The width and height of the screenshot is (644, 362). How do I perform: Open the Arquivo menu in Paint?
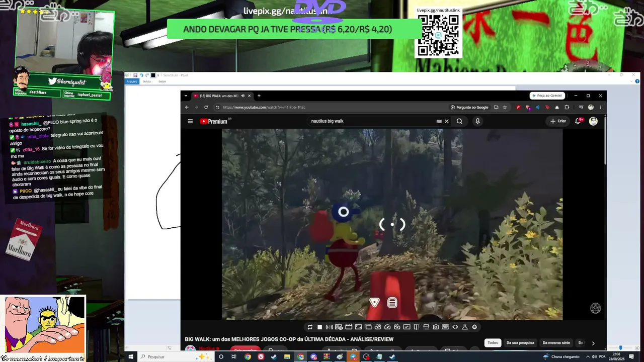[132, 81]
